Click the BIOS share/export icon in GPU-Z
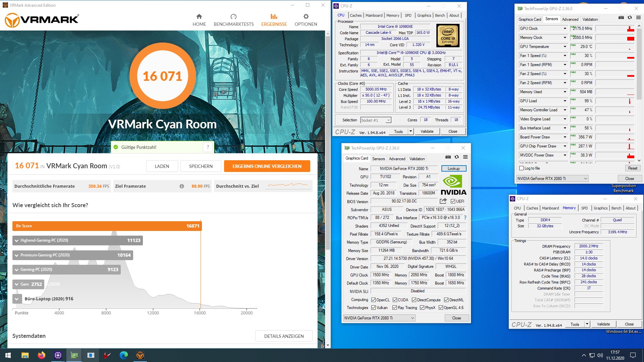This screenshot has height=362, width=644. 443,201
